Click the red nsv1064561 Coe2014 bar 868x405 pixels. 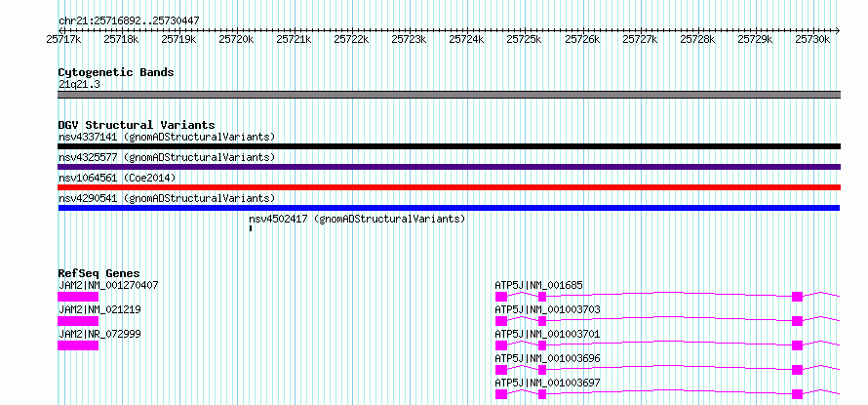pos(449,187)
